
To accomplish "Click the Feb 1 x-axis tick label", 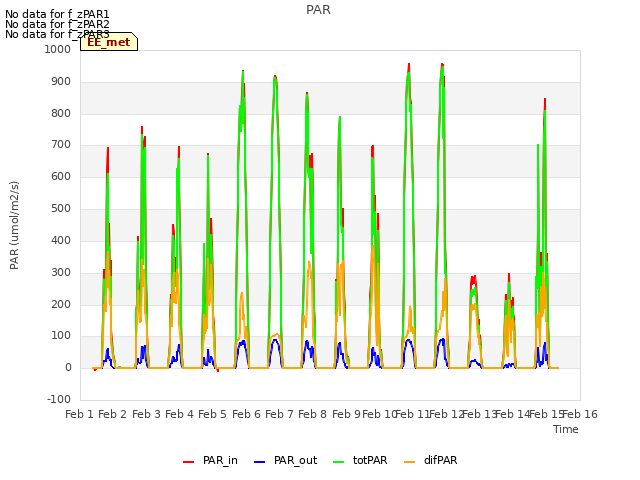I will point(80,414).
